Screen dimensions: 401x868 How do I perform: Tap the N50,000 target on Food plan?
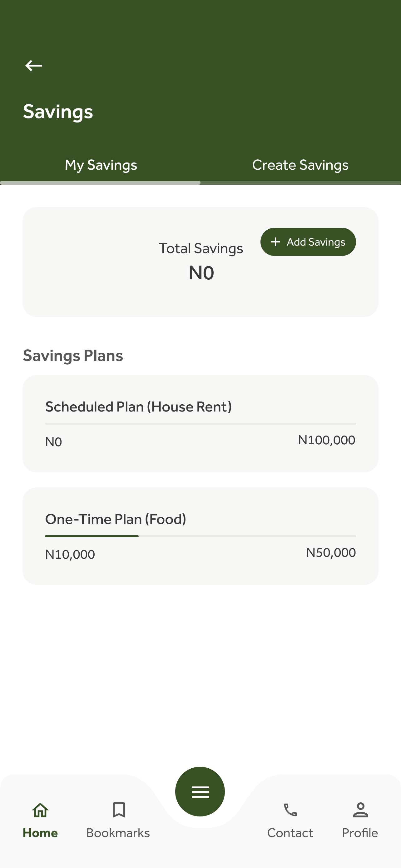pos(331,552)
